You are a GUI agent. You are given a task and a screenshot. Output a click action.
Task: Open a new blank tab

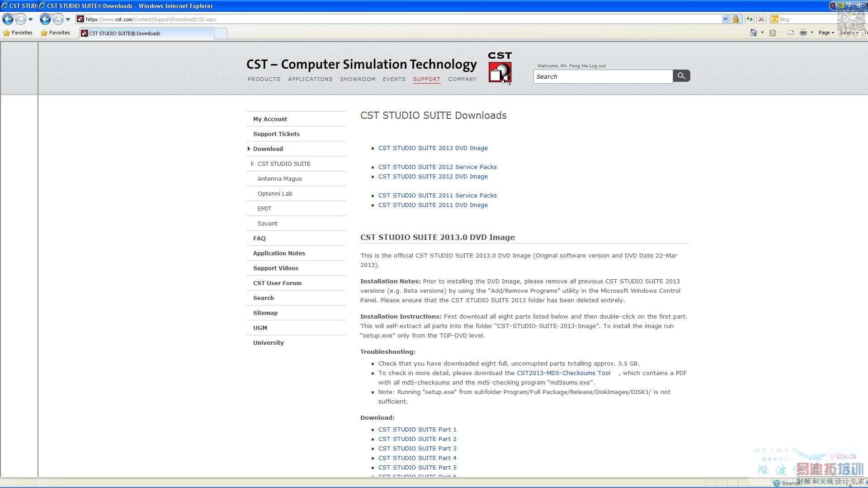(x=221, y=33)
